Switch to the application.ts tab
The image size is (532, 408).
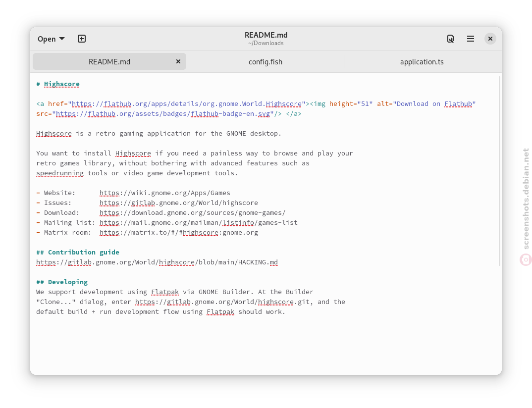pyautogui.click(x=422, y=62)
